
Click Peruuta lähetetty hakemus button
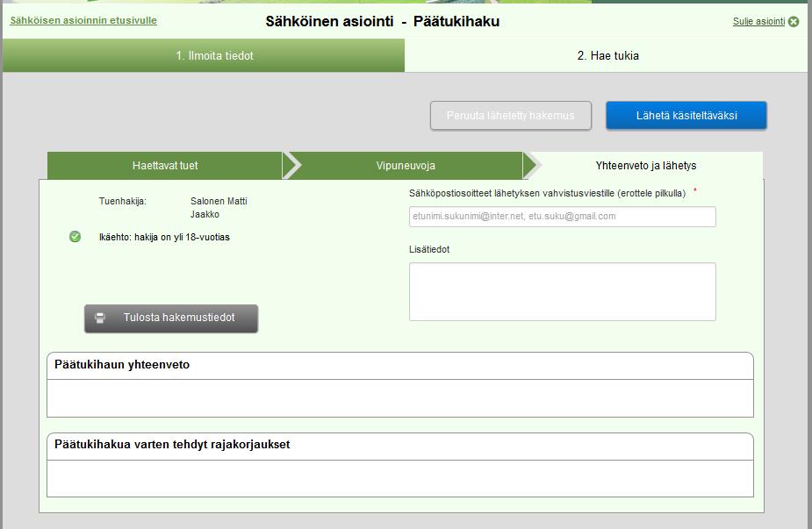tap(511, 116)
